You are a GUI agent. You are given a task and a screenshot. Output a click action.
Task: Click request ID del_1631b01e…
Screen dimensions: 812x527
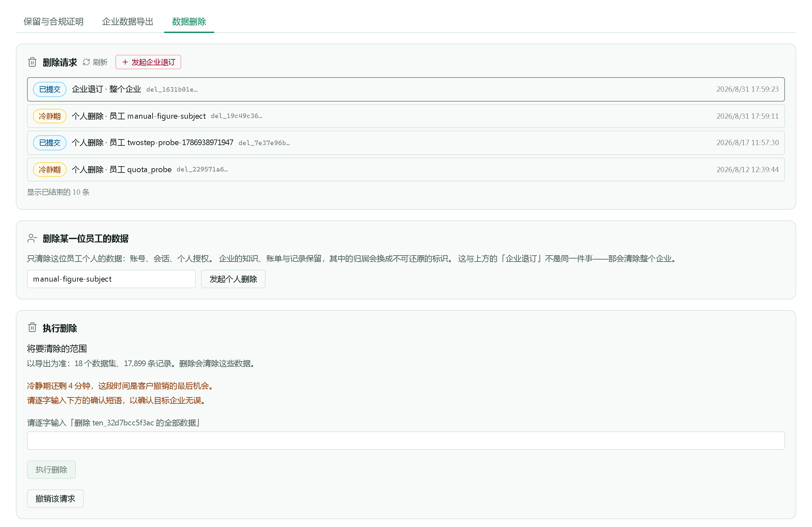coord(172,89)
